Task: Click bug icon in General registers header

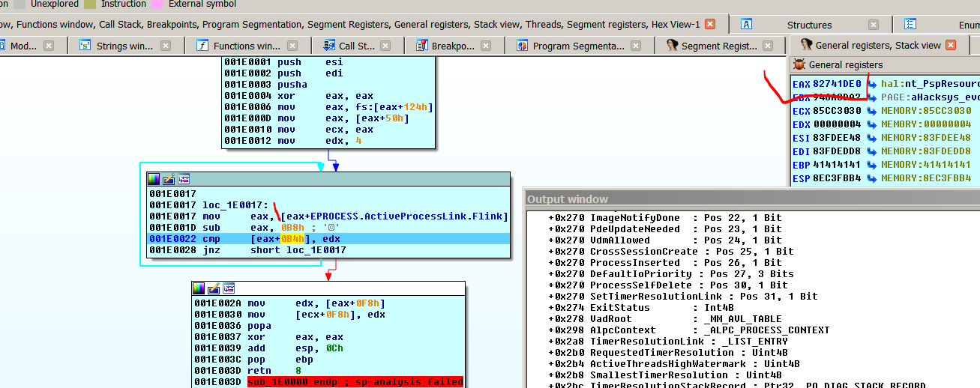Action: [799, 64]
